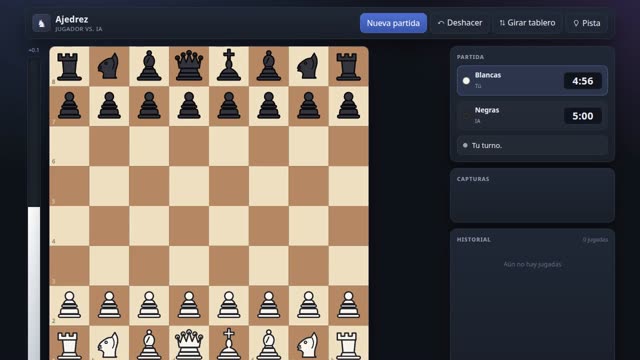Click the Blancas player row
The height and width of the screenshot is (360, 640).
(532, 80)
